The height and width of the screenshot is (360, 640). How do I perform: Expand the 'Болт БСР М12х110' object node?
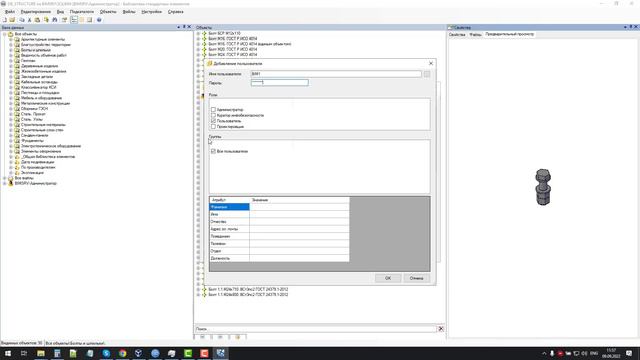(x=198, y=33)
